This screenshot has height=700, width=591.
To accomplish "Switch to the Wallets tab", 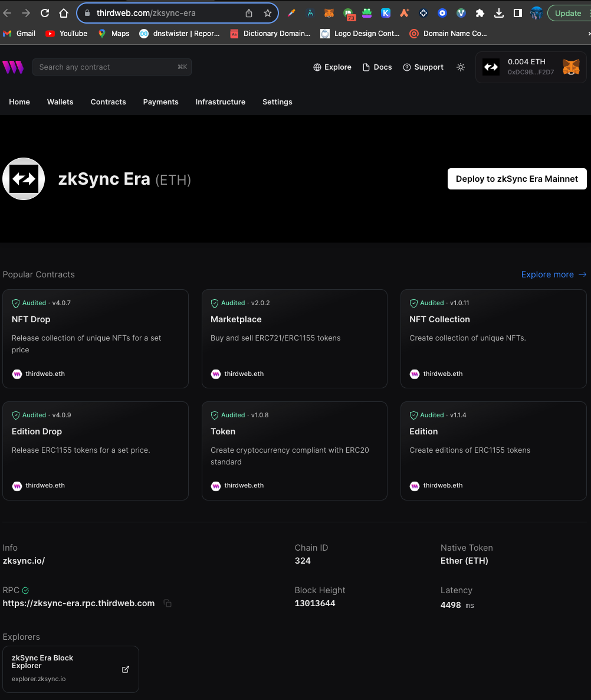I will point(60,102).
